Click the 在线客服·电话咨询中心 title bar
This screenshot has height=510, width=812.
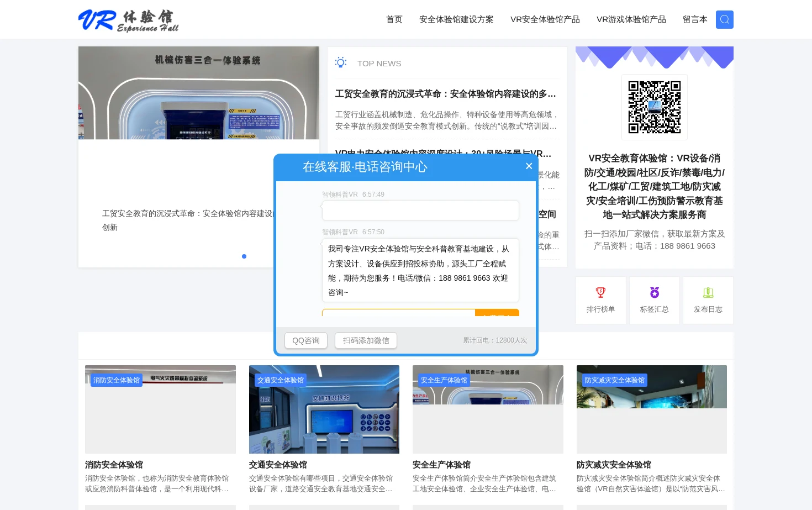point(365,166)
